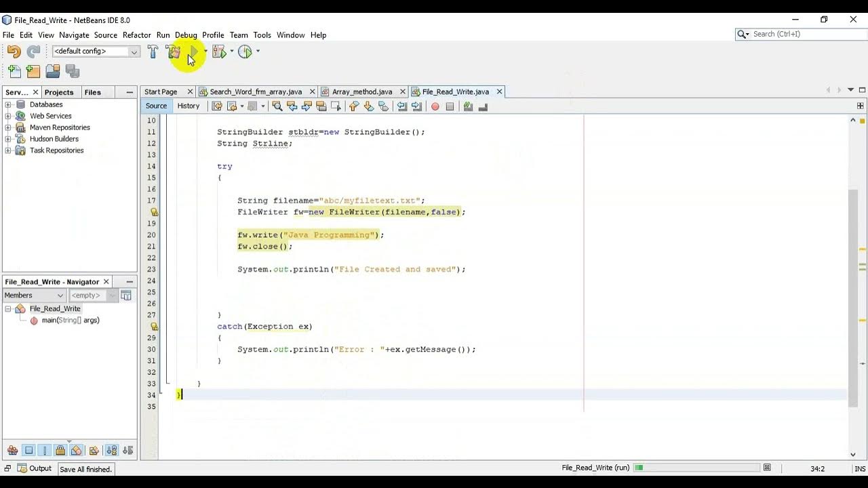Profile the project from the main toolbar

[245, 52]
